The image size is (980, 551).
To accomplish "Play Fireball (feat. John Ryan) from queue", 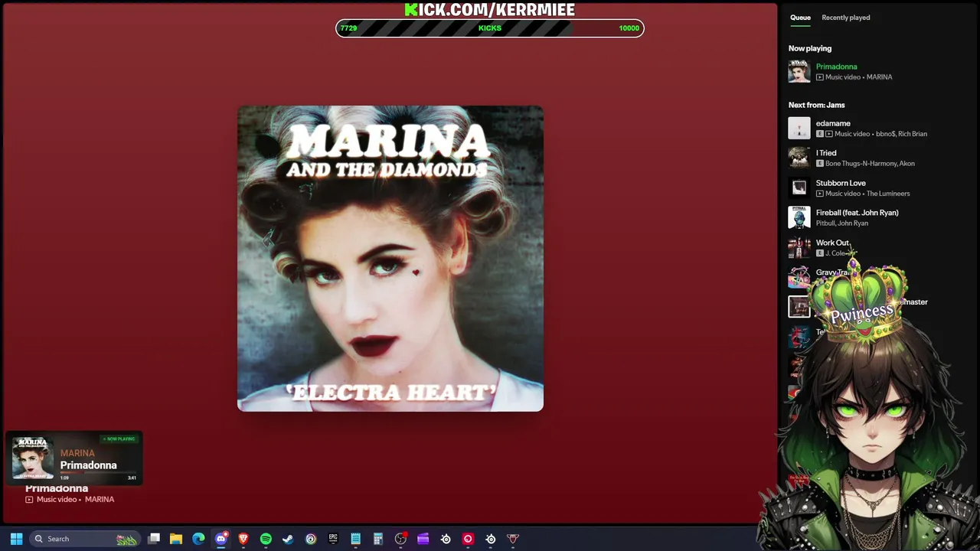I will pos(857,213).
